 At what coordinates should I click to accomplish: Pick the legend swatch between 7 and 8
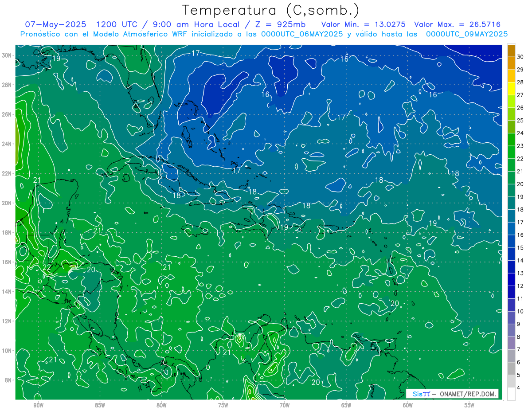[511, 343]
